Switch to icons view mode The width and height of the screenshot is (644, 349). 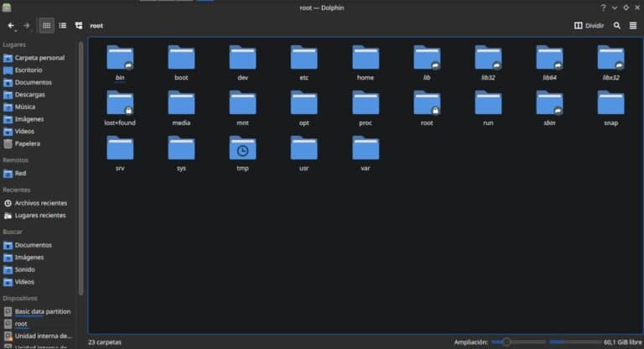(46, 25)
